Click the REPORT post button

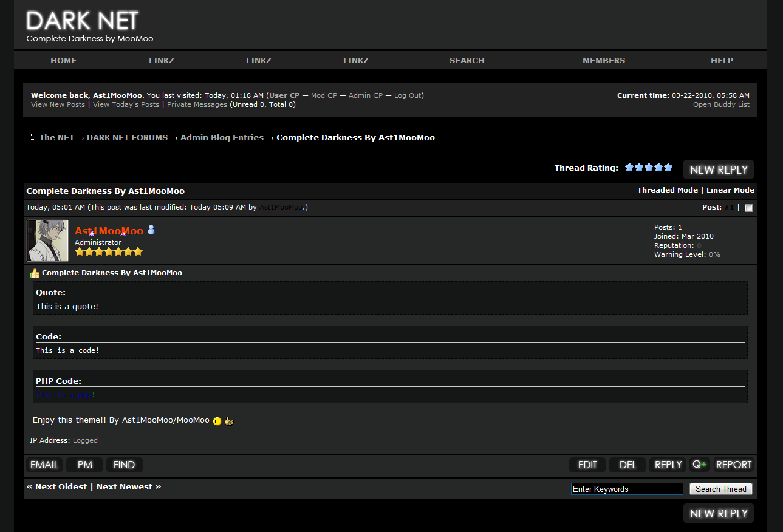click(x=733, y=465)
